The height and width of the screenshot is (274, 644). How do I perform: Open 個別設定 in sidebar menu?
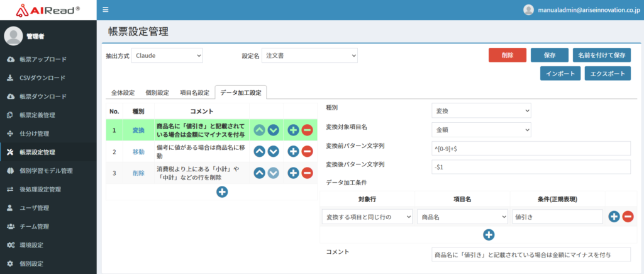(x=48, y=264)
